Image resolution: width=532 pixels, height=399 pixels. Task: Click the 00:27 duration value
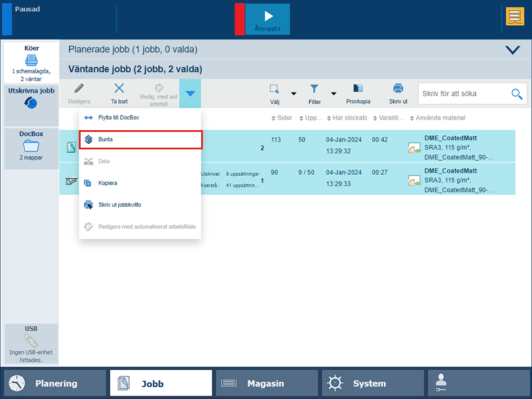[x=380, y=172]
